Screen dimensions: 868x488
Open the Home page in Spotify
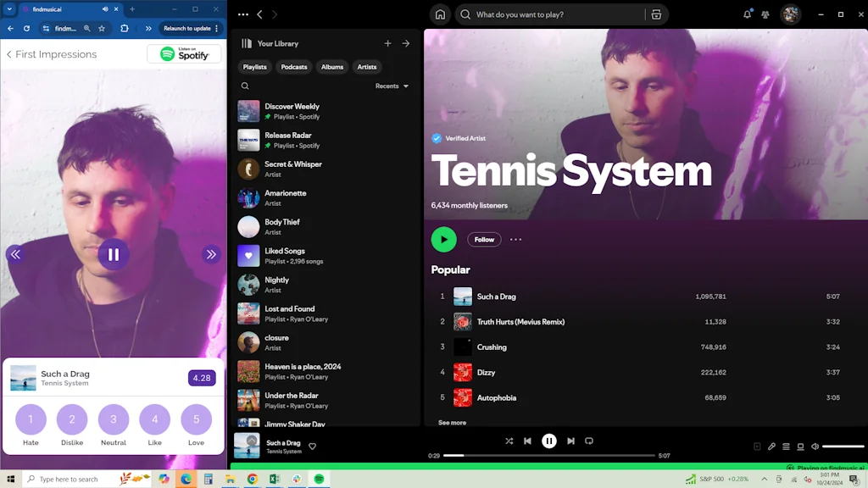(440, 14)
